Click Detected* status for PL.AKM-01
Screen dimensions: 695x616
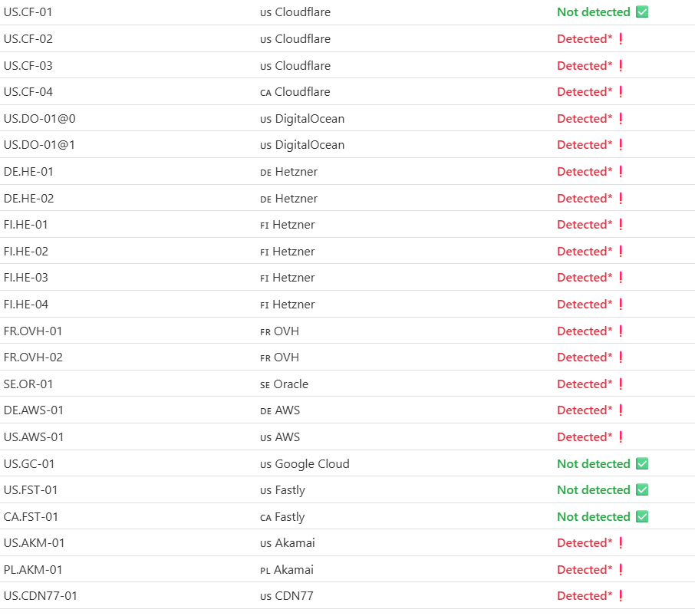pos(585,569)
